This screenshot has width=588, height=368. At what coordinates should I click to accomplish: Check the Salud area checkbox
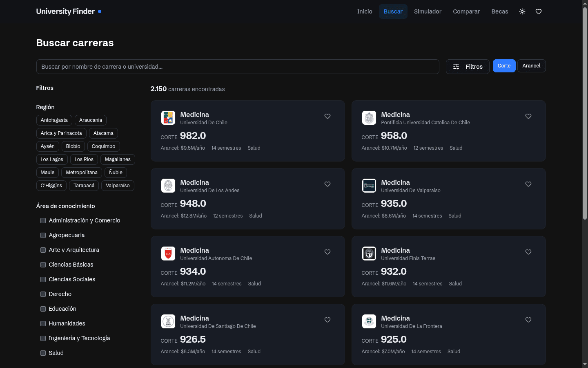(43, 353)
